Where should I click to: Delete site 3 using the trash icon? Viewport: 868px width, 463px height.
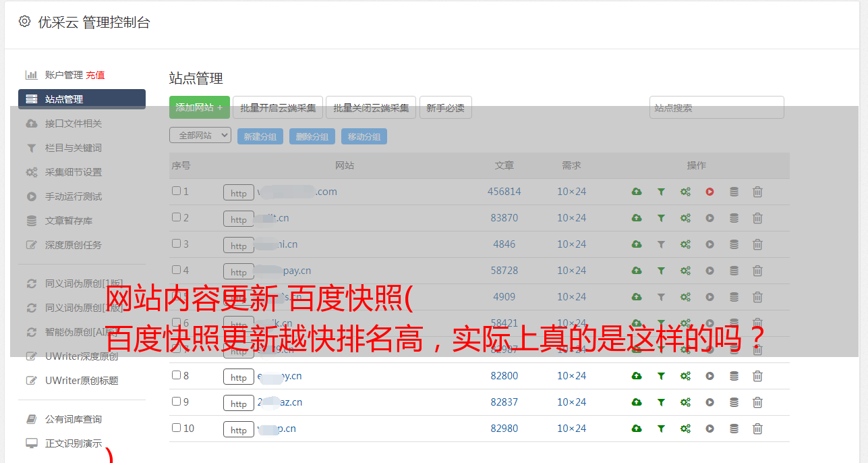[x=757, y=244]
